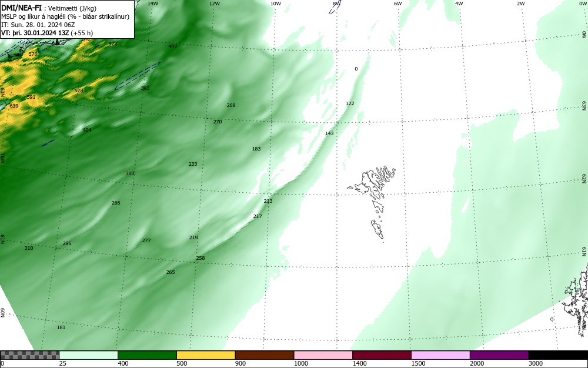The height and width of the screenshot is (368, 588).
Task: Click the legend label 1500
Action: tap(418, 363)
